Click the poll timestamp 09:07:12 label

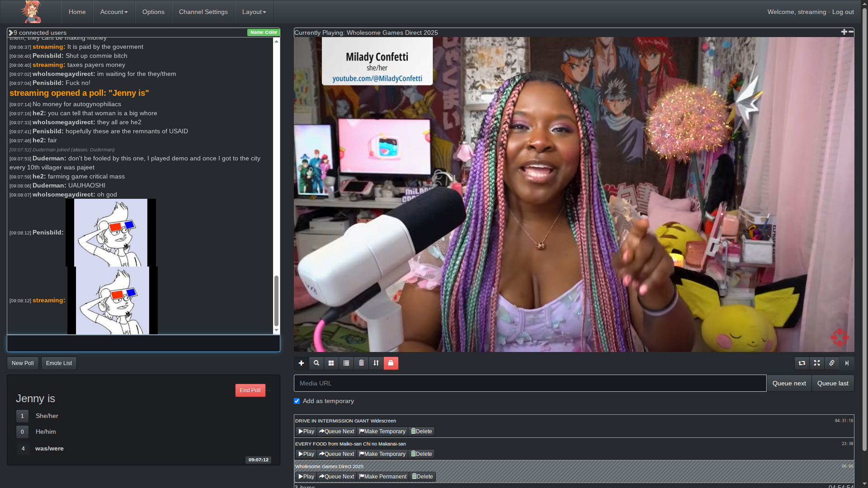259,460
